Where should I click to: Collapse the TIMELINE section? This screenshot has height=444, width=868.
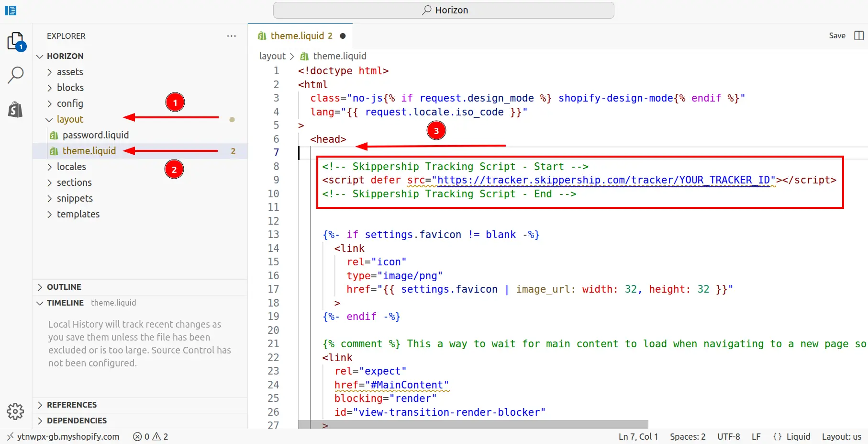(x=65, y=303)
